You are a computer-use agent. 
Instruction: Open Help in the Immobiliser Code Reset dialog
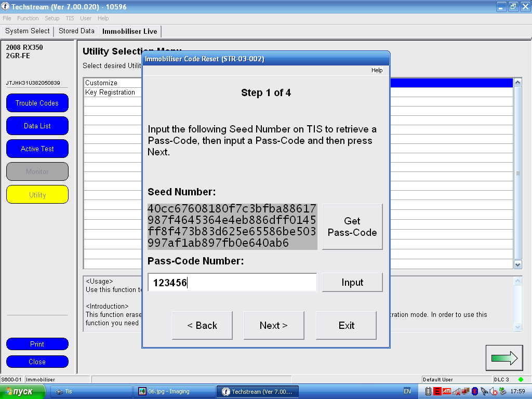coord(377,70)
